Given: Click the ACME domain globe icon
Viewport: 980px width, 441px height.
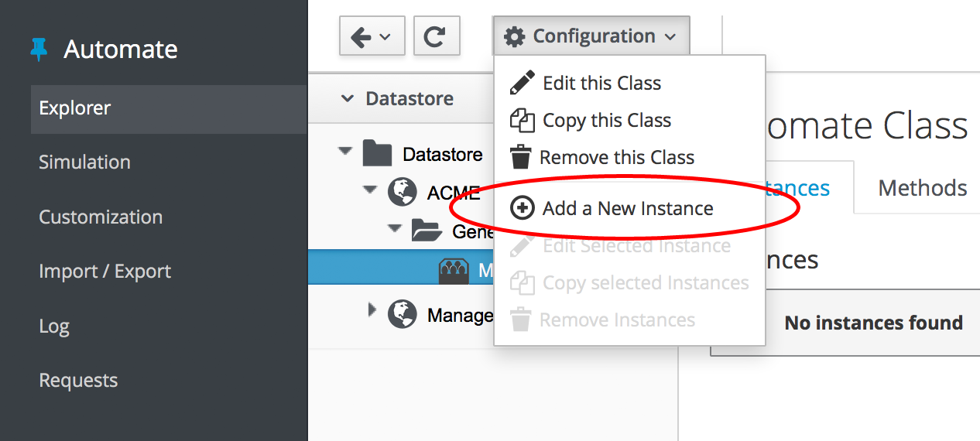Looking at the screenshot, I should (x=403, y=192).
